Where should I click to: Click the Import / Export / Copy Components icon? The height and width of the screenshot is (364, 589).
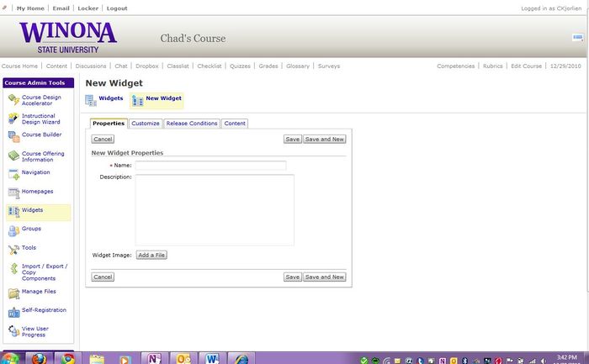(13, 270)
